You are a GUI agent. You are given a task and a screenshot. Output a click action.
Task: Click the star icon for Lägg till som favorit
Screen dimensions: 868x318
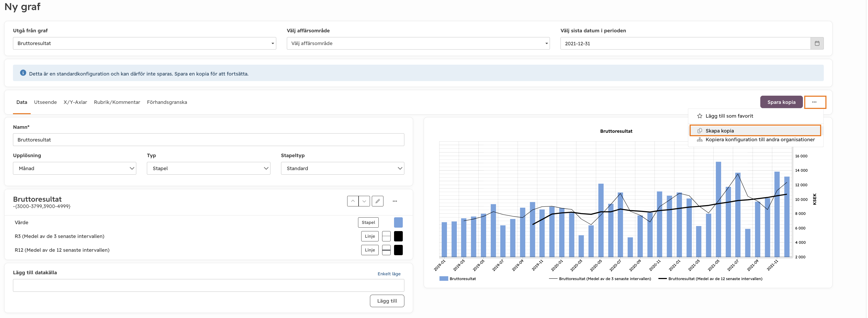[x=699, y=116]
